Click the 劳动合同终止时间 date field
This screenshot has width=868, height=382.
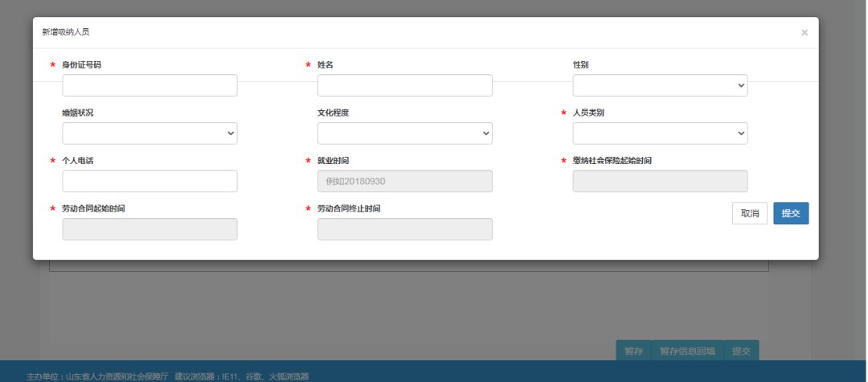click(404, 229)
